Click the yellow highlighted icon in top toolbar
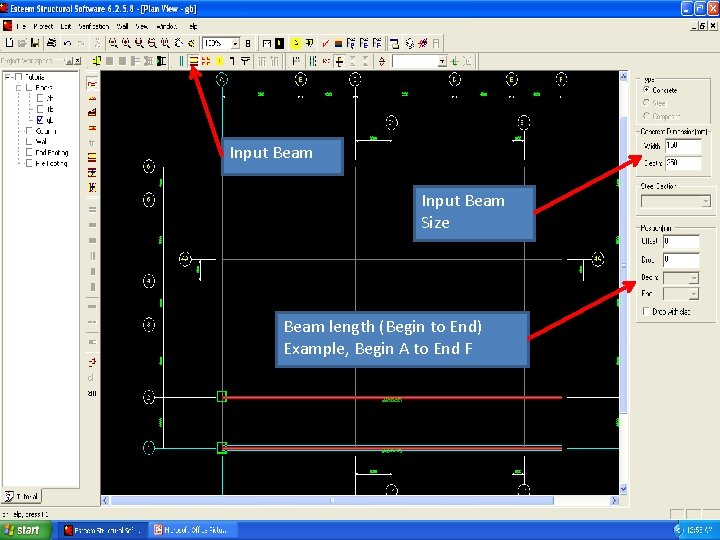 296,43
